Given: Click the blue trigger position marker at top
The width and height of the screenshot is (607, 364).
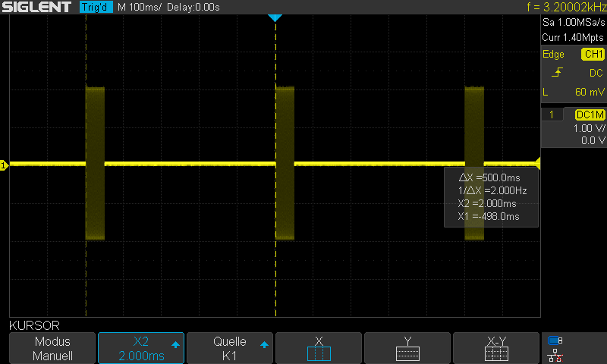Looking at the screenshot, I should (x=275, y=17).
